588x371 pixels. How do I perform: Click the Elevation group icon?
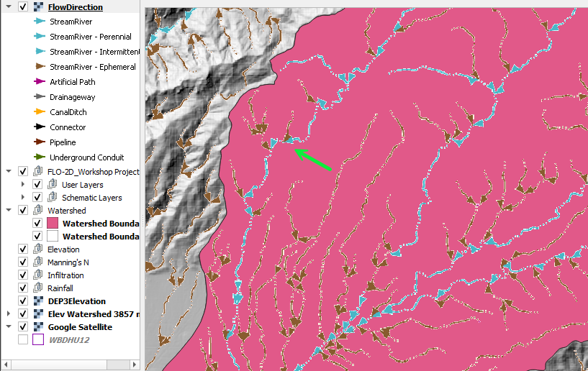tap(37, 249)
